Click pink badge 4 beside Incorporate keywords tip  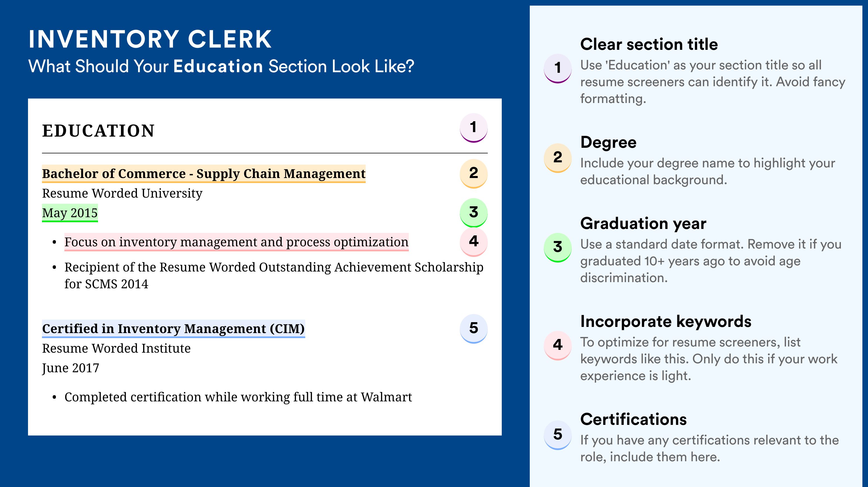(558, 345)
